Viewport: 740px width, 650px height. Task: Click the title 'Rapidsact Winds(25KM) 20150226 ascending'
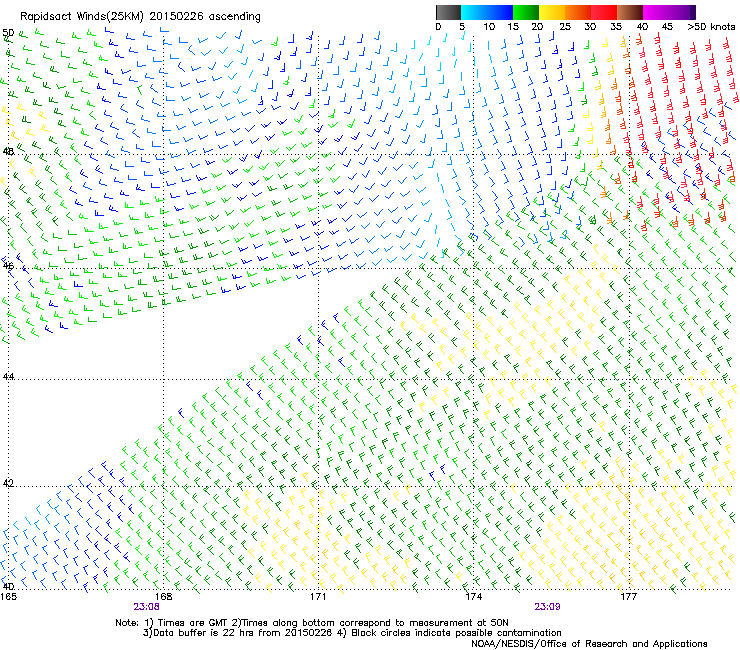[x=140, y=17]
